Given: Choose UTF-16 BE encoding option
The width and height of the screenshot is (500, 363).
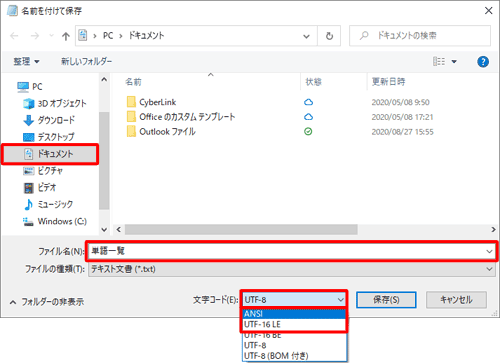Looking at the screenshot, I should tap(294, 335).
